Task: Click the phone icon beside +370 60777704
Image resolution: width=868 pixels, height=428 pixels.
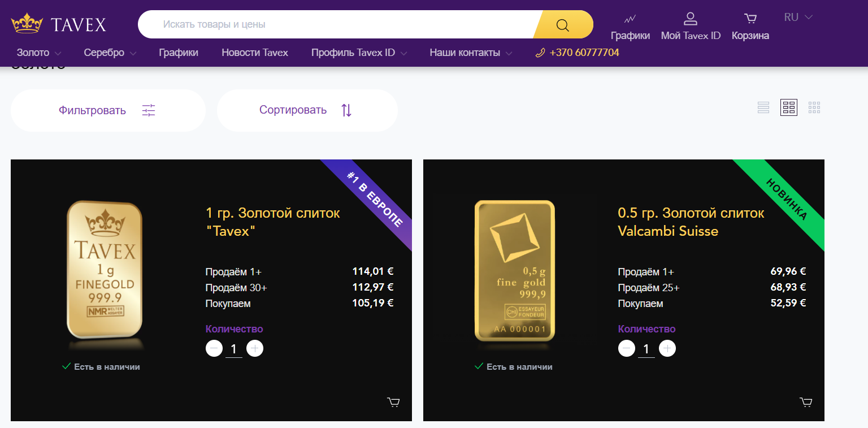Action: tap(540, 53)
